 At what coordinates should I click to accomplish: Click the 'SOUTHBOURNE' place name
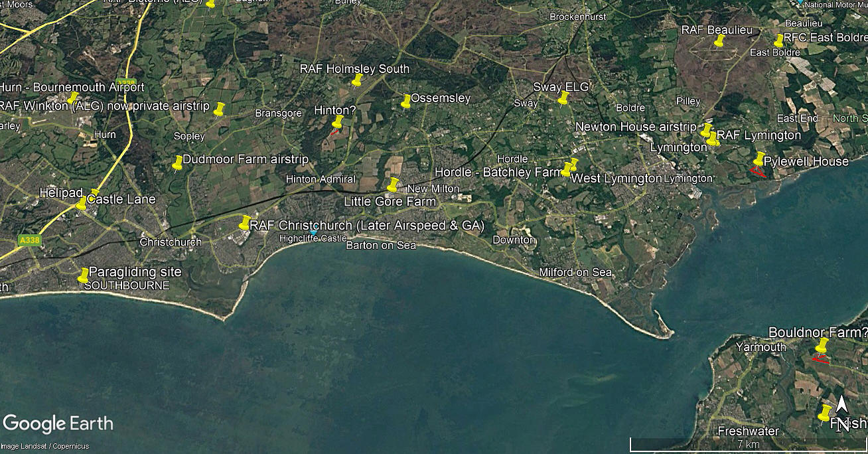click(x=127, y=285)
